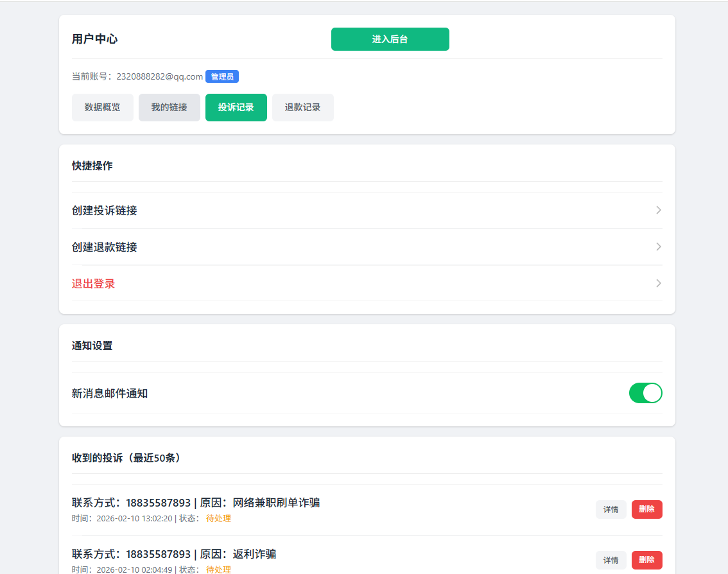Screen dimensions: 728x574
Task: Select the 投诉记录 tab
Action: tap(236, 107)
